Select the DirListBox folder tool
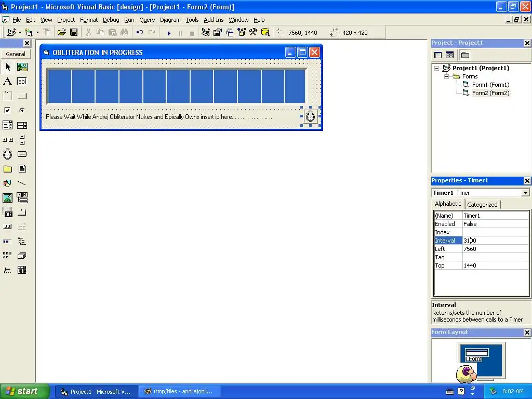 click(7, 169)
